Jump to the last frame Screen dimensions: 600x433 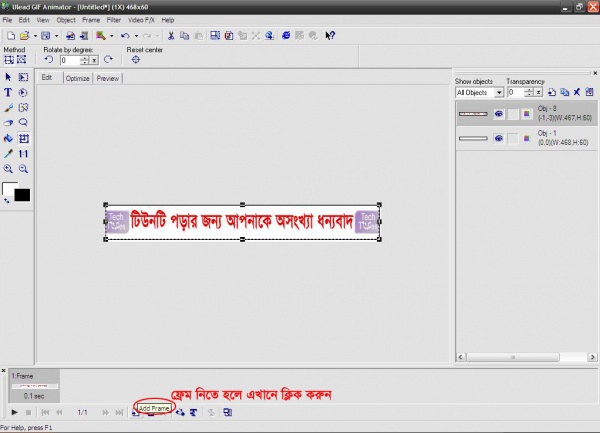tap(119, 412)
